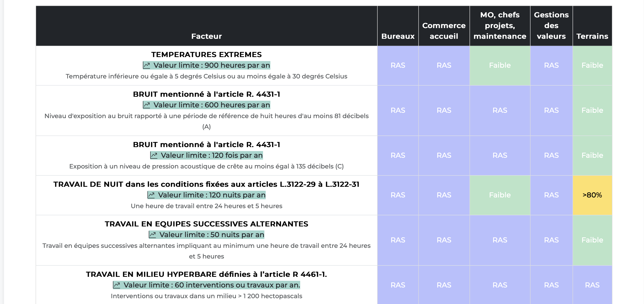Click the temperature description mentioning 5 degrés Celsius
The image size is (644, 304).
207,76
